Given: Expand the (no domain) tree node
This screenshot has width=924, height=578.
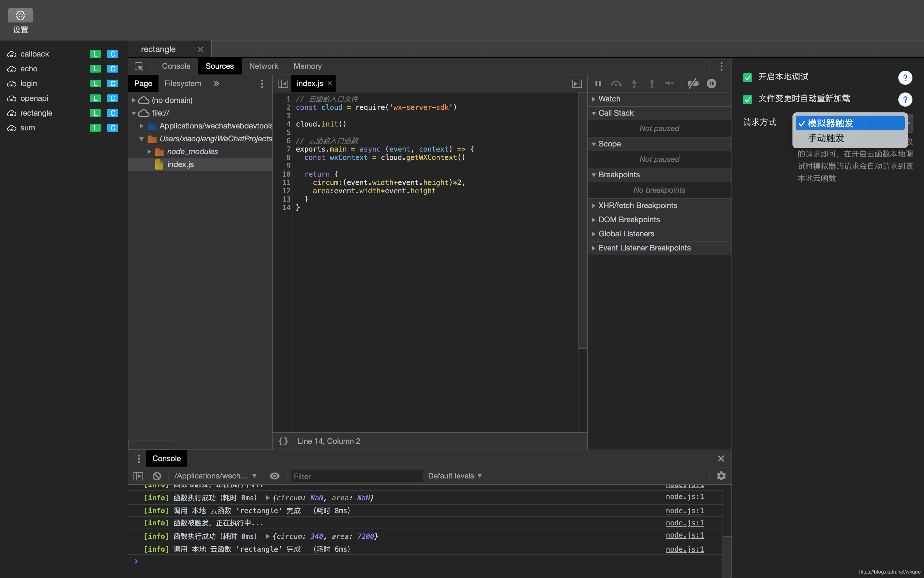Looking at the screenshot, I should pyautogui.click(x=134, y=100).
